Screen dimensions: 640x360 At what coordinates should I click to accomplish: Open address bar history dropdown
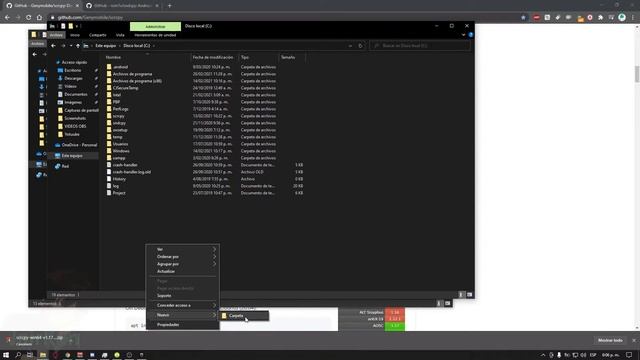350,46
